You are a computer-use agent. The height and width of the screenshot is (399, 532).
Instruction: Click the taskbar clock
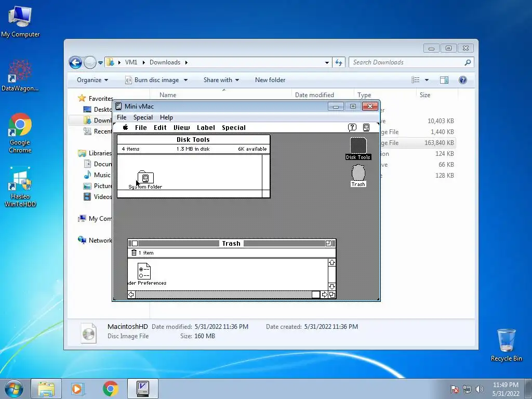[x=506, y=389]
